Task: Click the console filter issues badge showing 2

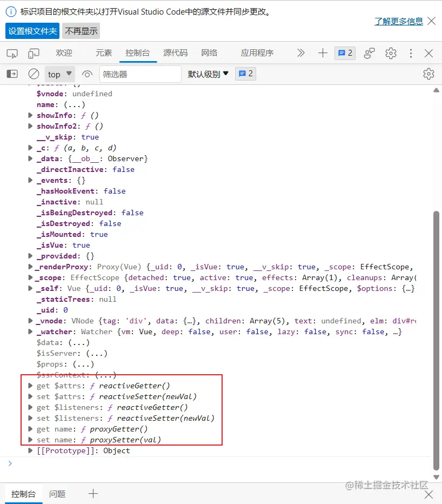Action: coord(245,74)
